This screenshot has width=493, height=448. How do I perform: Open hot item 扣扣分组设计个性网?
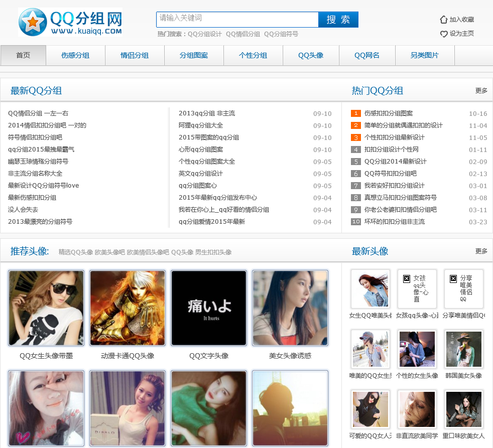click(x=392, y=149)
